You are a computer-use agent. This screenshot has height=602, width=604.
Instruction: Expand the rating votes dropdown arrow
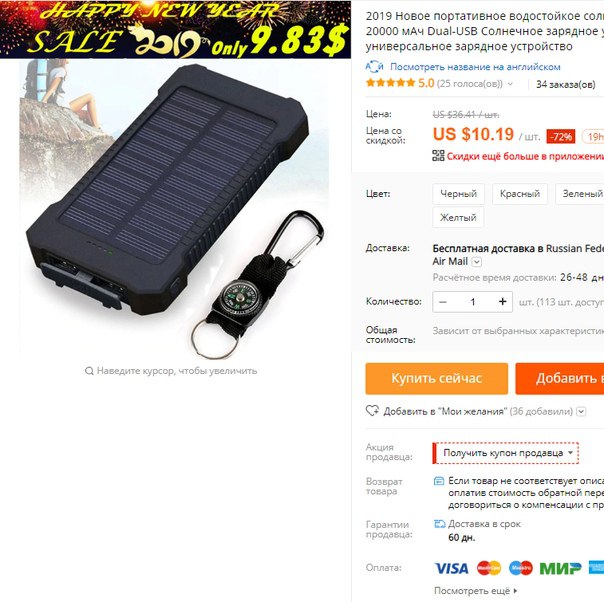[510, 84]
